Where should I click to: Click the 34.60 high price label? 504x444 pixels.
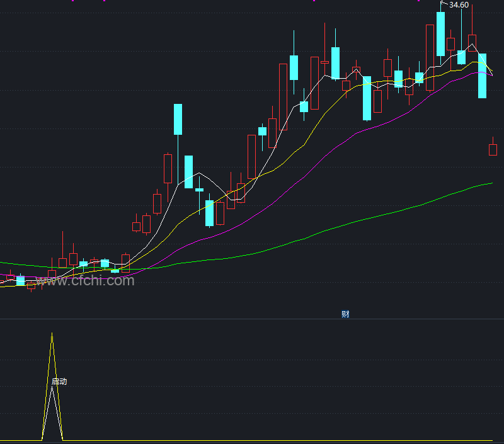click(459, 5)
